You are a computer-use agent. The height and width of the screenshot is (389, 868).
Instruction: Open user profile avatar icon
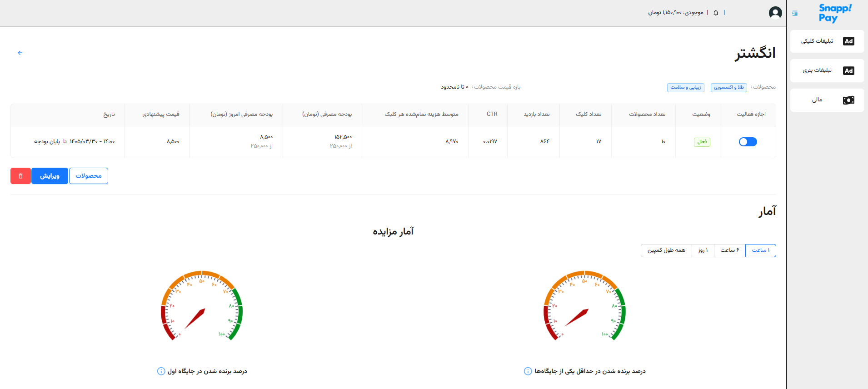tap(775, 13)
